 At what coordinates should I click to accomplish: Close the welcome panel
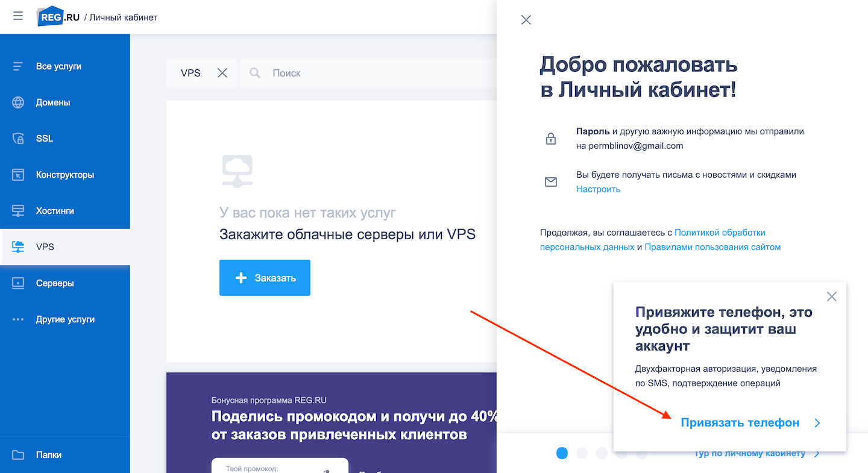tap(526, 20)
